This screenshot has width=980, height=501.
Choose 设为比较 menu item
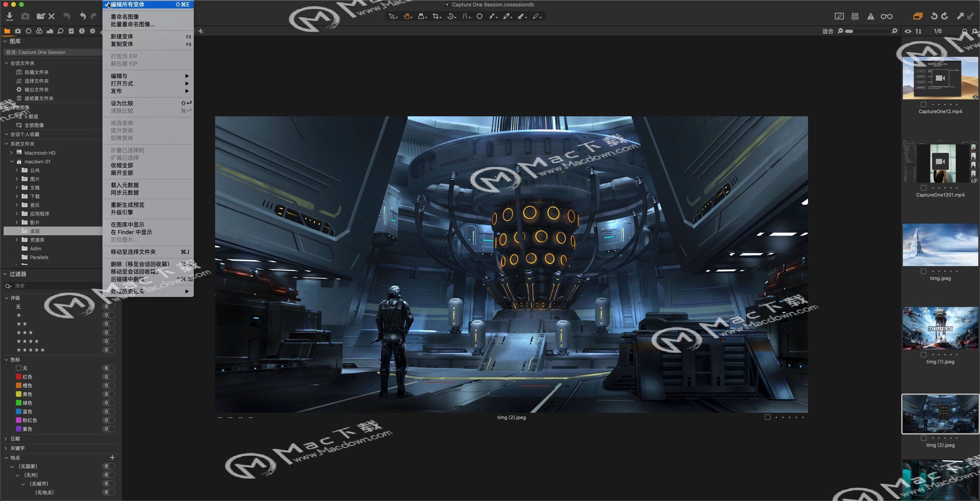pyautogui.click(x=148, y=103)
